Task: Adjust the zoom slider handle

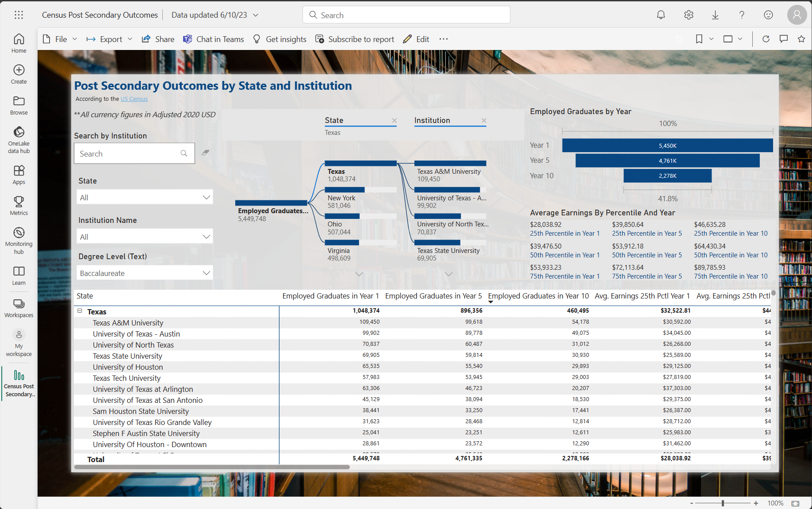Action: coord(723,503)
